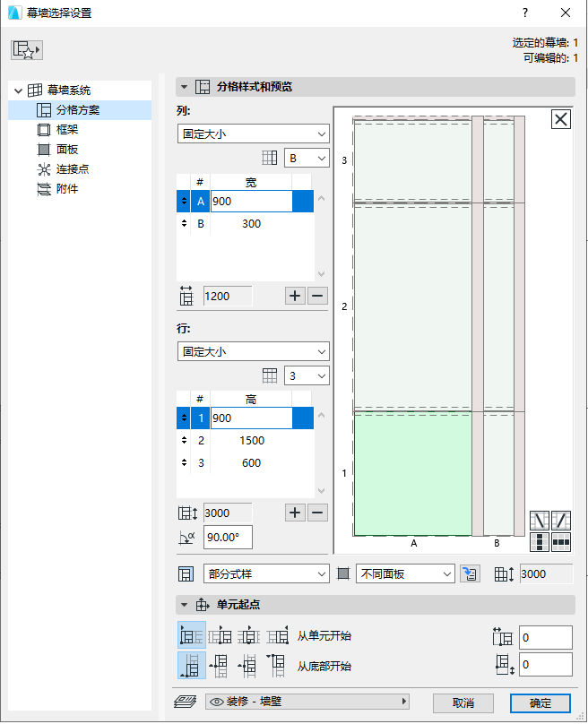588x724 pixels.
Task: Click the X icon in the preview pane
Action: click(x=560, y=120)
